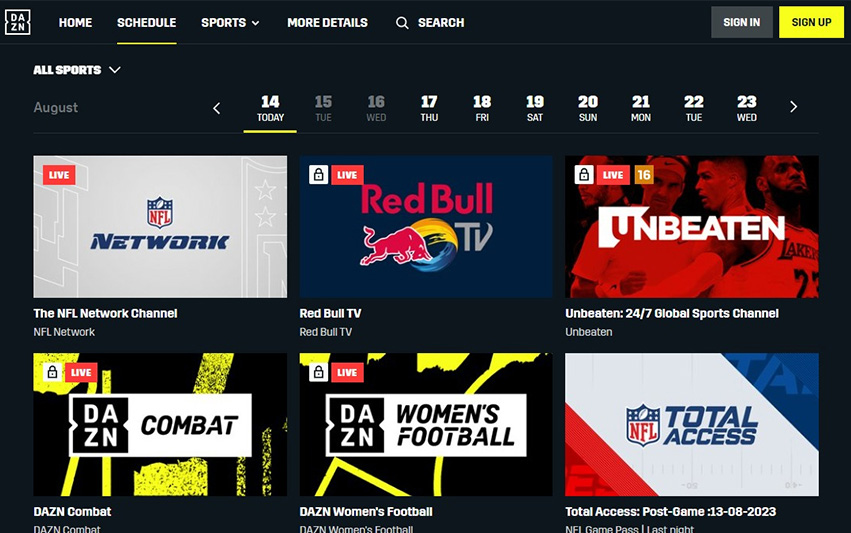This screenshot has height=533, width=851.
Task: Select 18 Fri date tab
Action: point(482,109)
